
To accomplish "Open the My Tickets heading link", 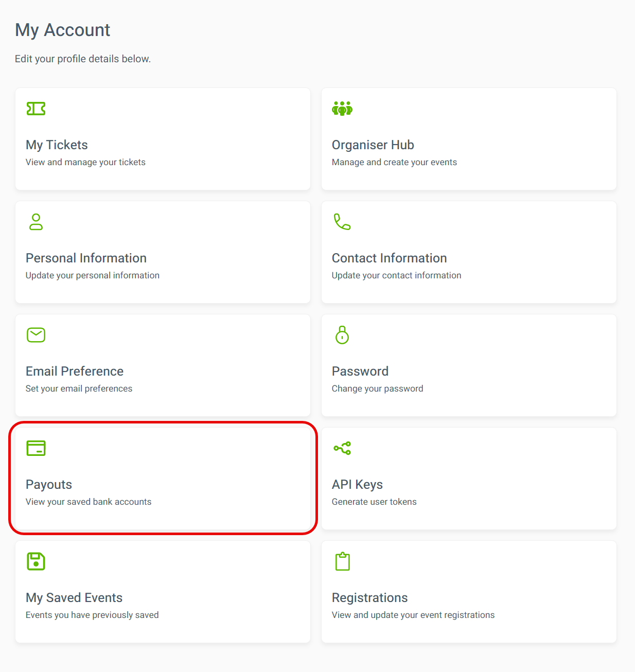I will [x=57, y=145].
